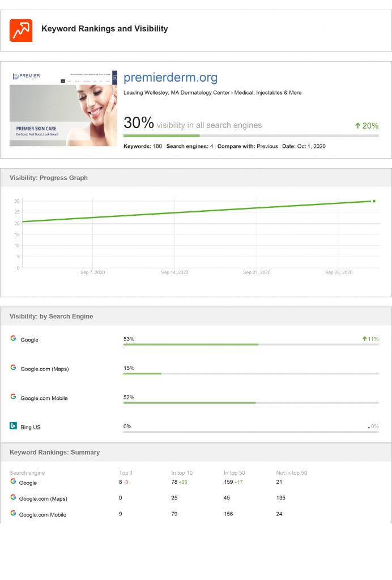
Task: Click the 'Keyword Rankings and Visibility' title
Action: (x=105, y=29)
